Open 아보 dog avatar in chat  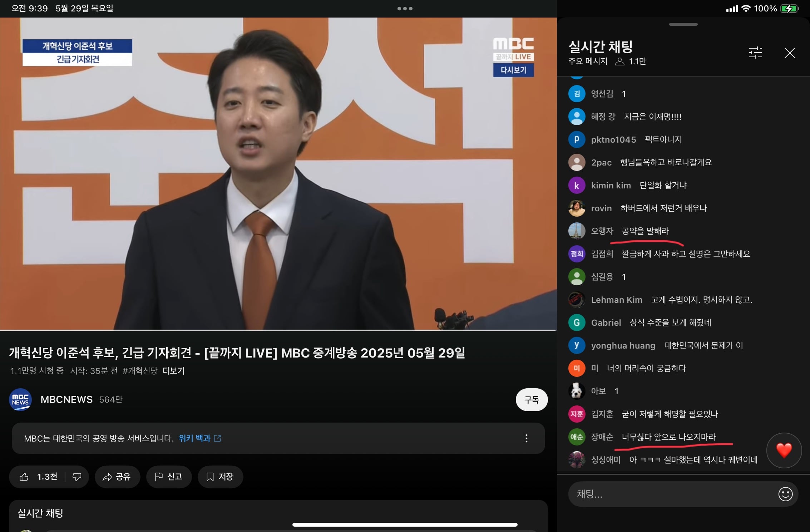coord(577,391)
